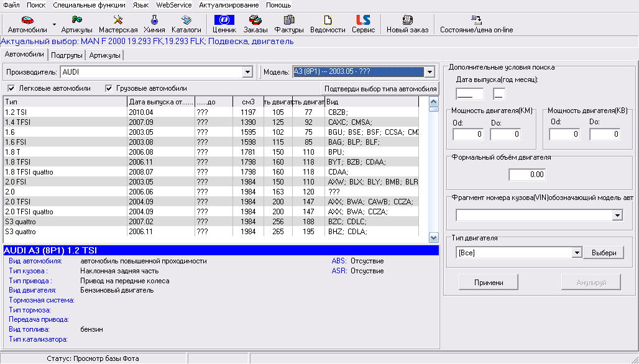
Task: Open the Заказы toolbar icon
Action: (255, 24)
